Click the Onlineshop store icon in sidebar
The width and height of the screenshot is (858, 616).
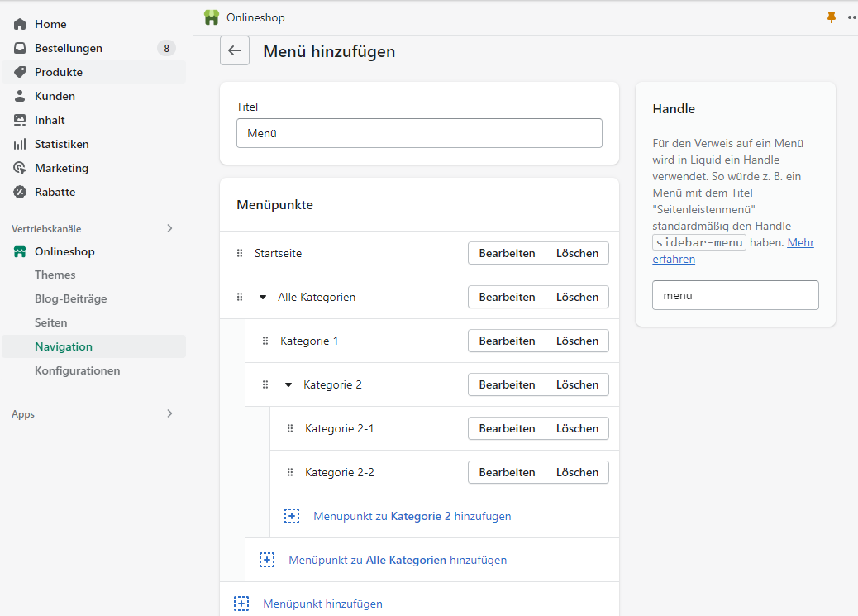[x=20, y=251]
